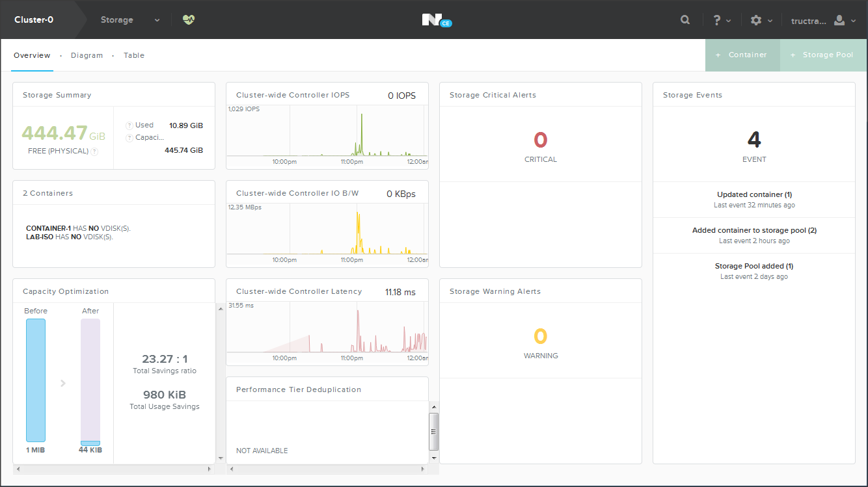Image resolution: width=868 pixels, height=487 pixels.
Task: Click the help icon next to Used
Action: (129, 125)
